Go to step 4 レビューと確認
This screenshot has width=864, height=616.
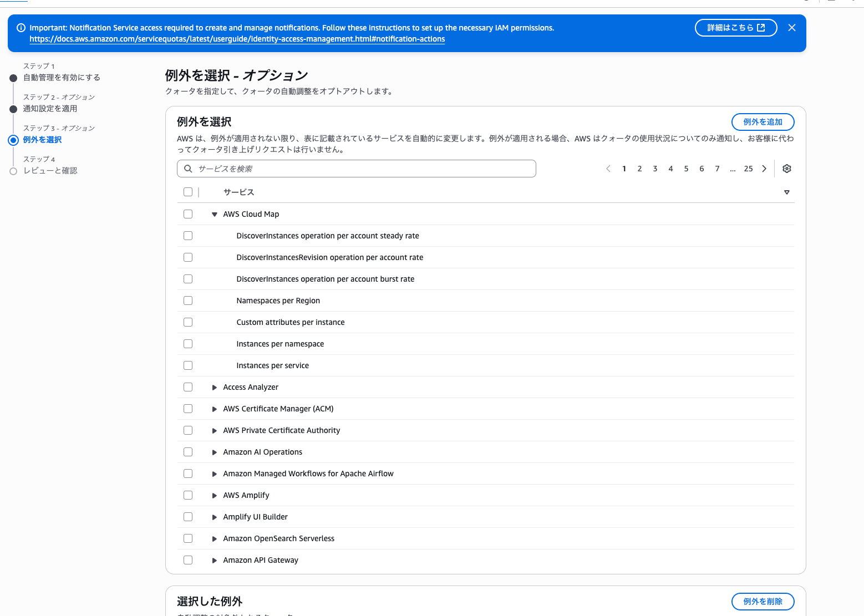50,171
